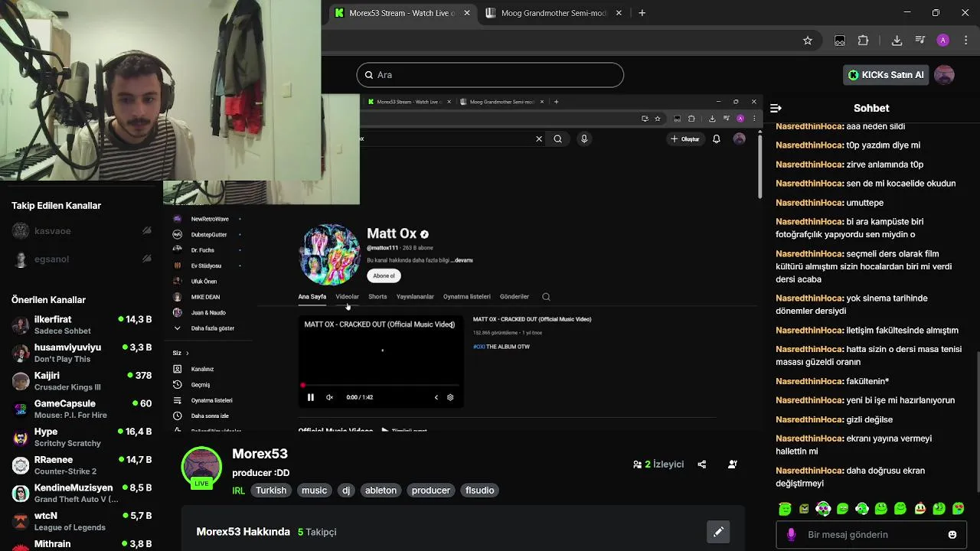Open the #OXI hashtag link
The height and width of the screenshot is (551, 980).
479,347
